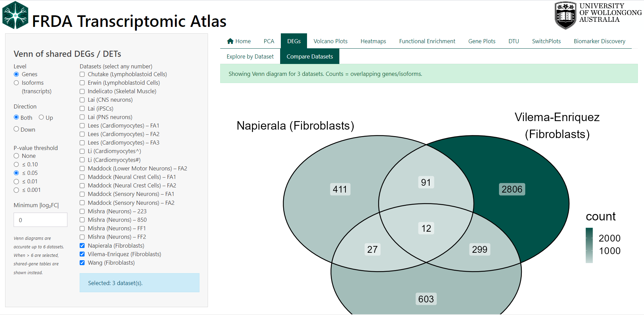Click the University of Wollongong crest logo

click(x=565, y=15)
